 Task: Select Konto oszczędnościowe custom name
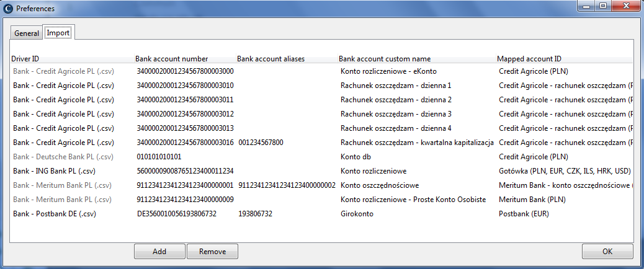tap(380, 185)
